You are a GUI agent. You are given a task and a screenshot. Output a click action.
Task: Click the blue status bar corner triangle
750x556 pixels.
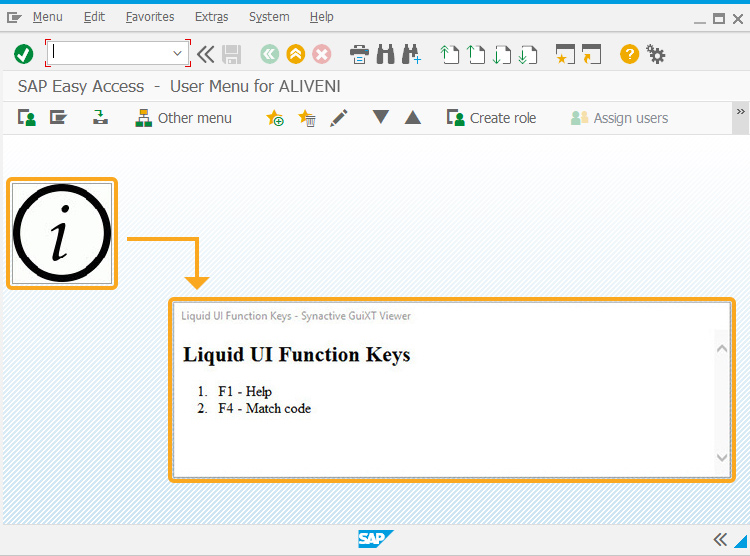pos(741,541)
